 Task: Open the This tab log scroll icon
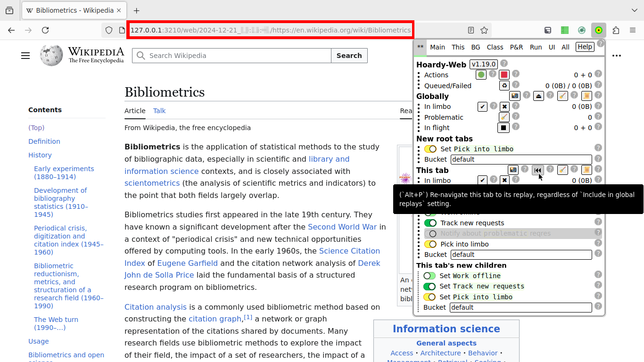click(x=586, y=170)
